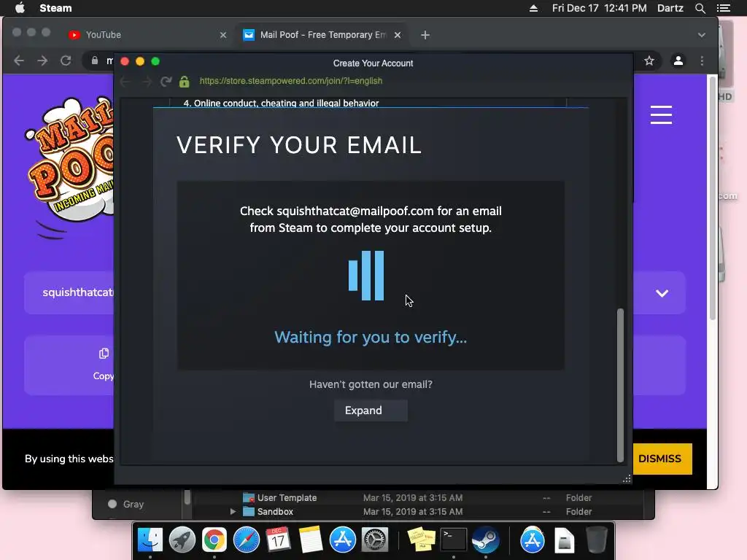This screenshot has width=747, height=560.
Task: Click the Copy icon on Mail Poof page
Action: [x=104, y=354]
